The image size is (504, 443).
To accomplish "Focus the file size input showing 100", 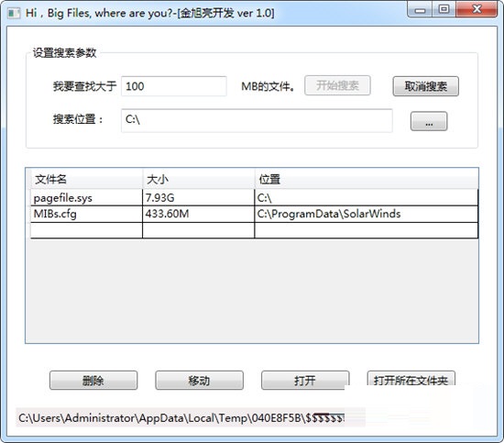I will click(174, 86).
